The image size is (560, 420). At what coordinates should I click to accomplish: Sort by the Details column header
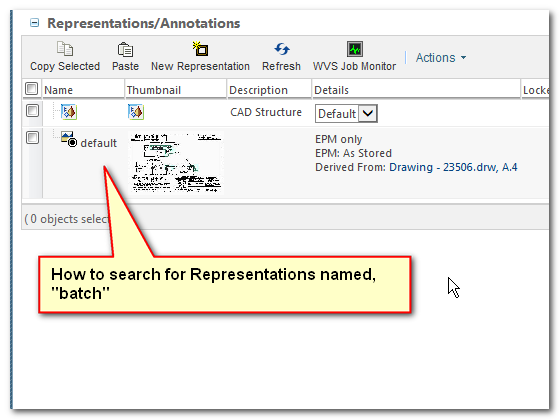331,90
